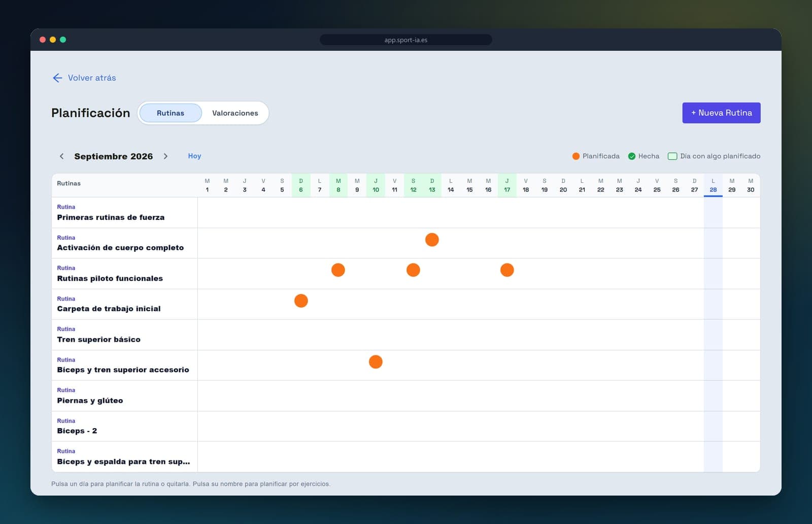This screenshot has height=524, width=812.
Task: Select day 1 column header
Action: [207, 185]
